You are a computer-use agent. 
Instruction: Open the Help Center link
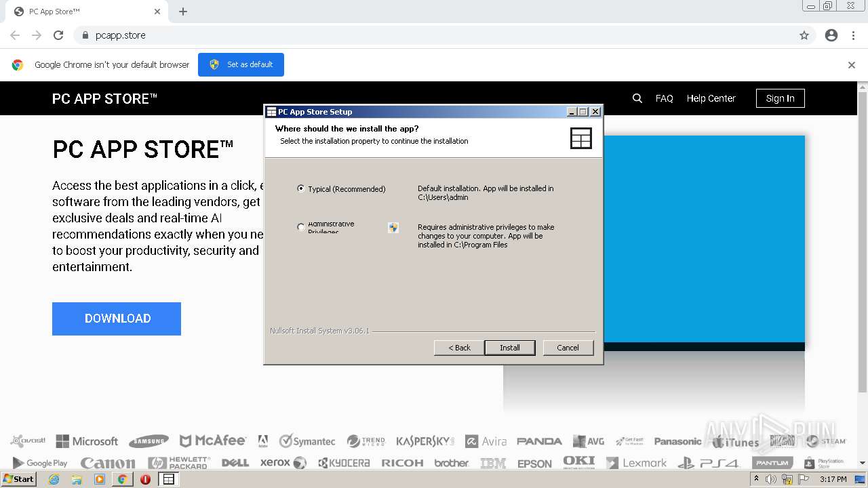click(x=711, y=98)
